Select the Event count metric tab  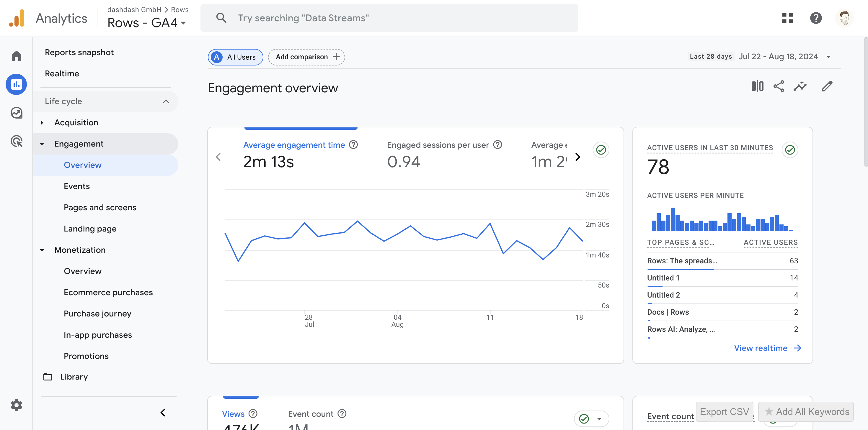tap(317, 419)
